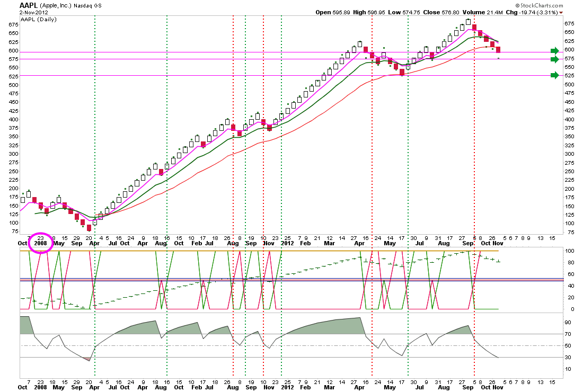Click the 2008 label on bottom date axis

click(40, 387)
